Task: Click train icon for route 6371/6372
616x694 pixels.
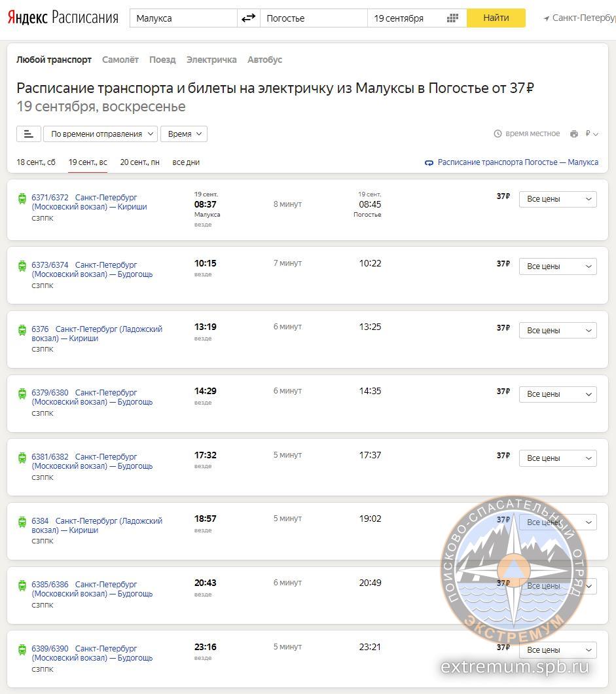Action: tap(22, 199)
